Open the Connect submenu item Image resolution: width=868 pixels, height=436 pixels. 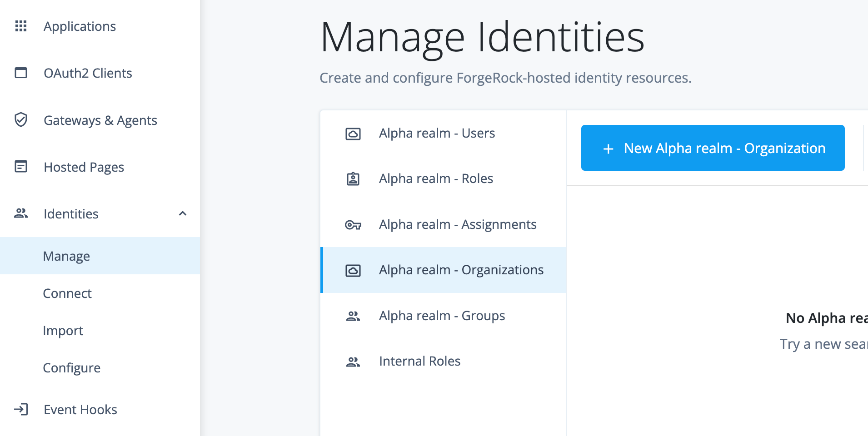click(100, 293)
